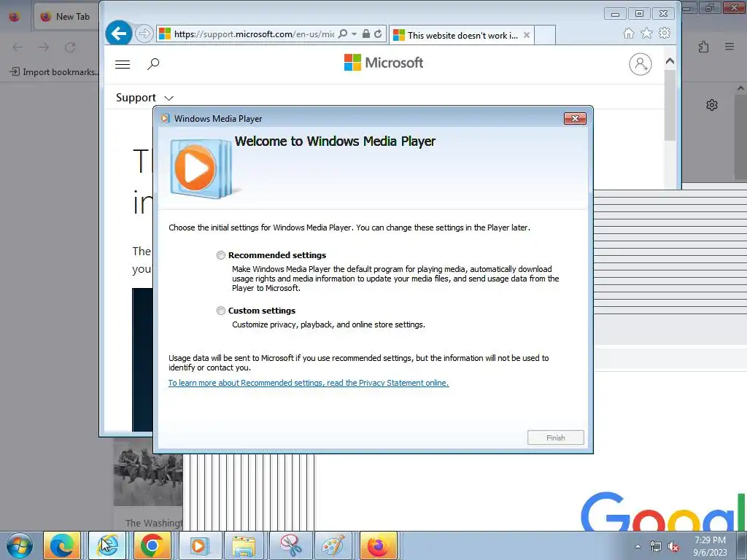Open IE Favorites star icon

coord(646,34)
